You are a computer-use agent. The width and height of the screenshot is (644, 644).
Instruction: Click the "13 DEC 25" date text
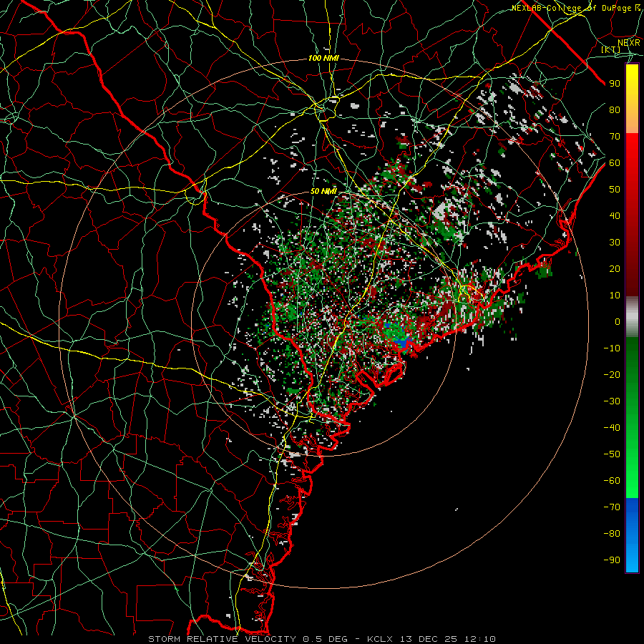(429, 639)
